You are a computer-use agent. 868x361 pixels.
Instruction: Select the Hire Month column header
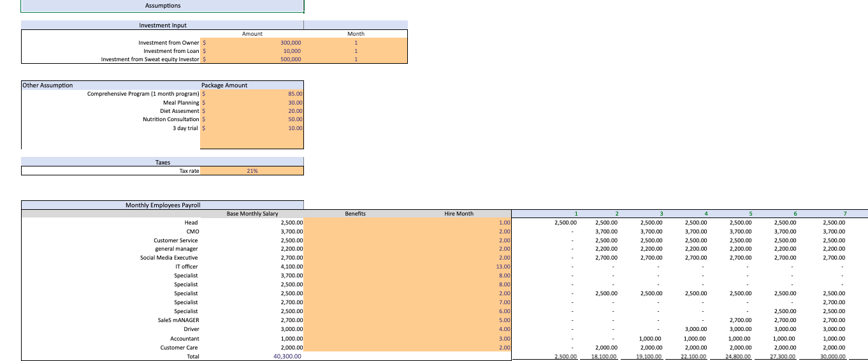[x=459, y=214]
